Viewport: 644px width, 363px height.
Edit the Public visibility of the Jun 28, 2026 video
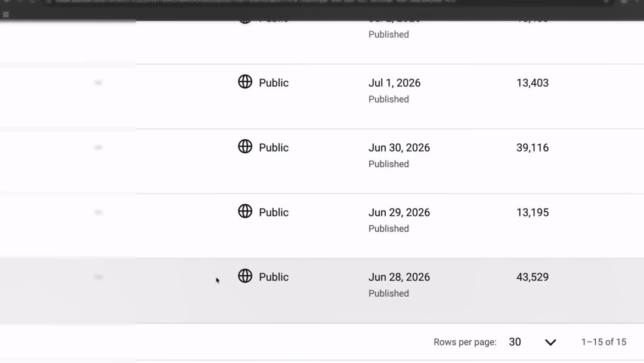point(274,277)
